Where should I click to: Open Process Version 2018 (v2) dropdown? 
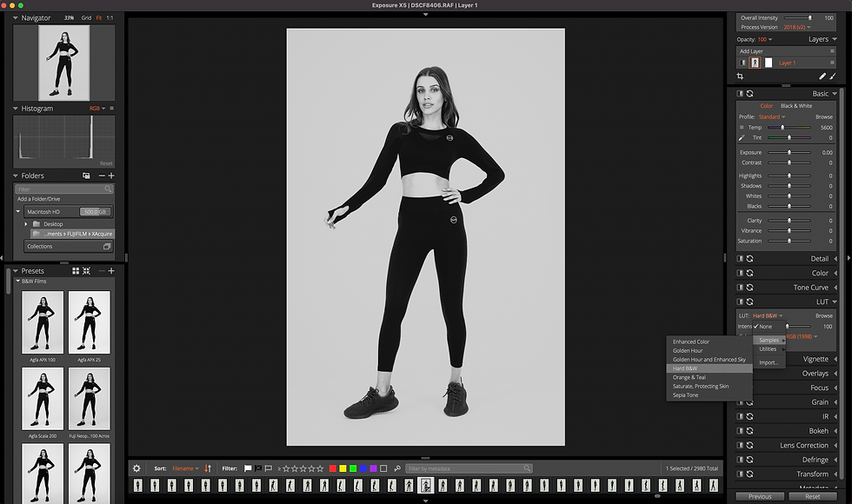pyautogui.click(x=797, y=27)
